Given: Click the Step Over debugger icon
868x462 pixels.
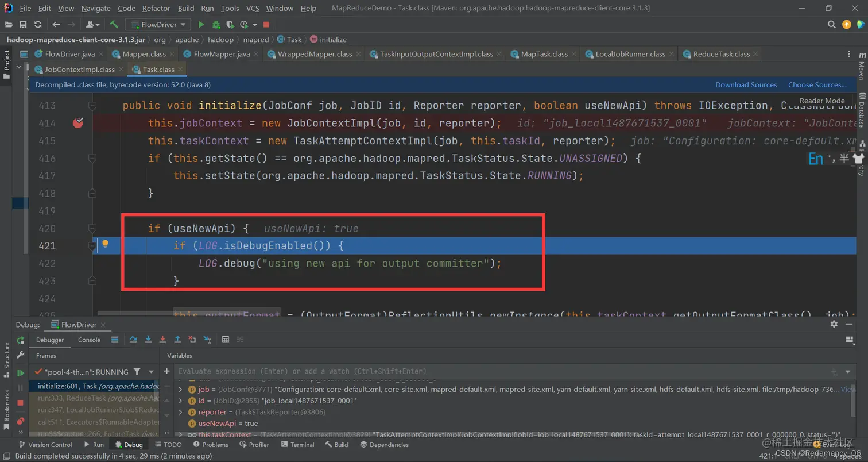Looking at the screenshot, I should 133,340.
